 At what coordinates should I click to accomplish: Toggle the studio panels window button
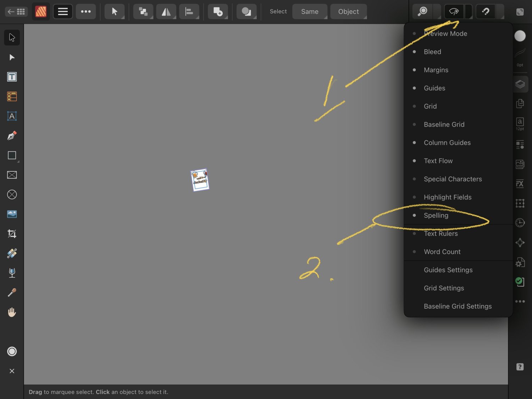[520, 12]
